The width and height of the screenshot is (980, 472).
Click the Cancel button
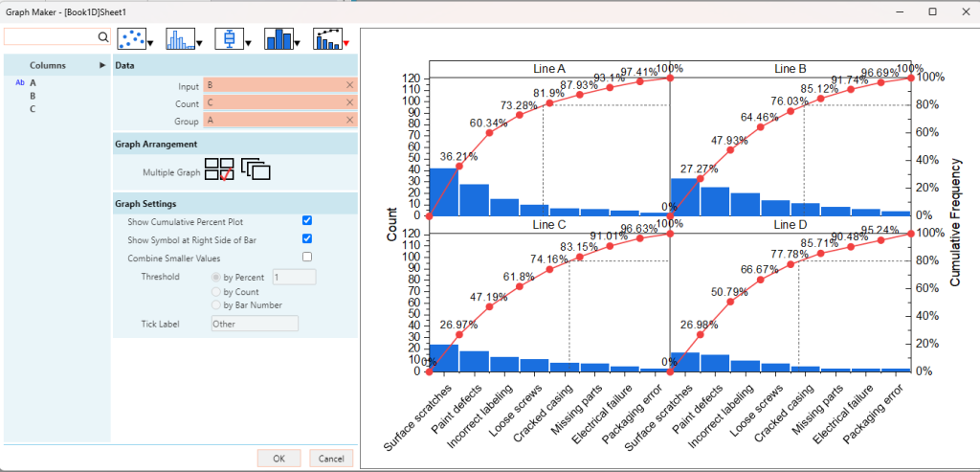coord(331,459)
